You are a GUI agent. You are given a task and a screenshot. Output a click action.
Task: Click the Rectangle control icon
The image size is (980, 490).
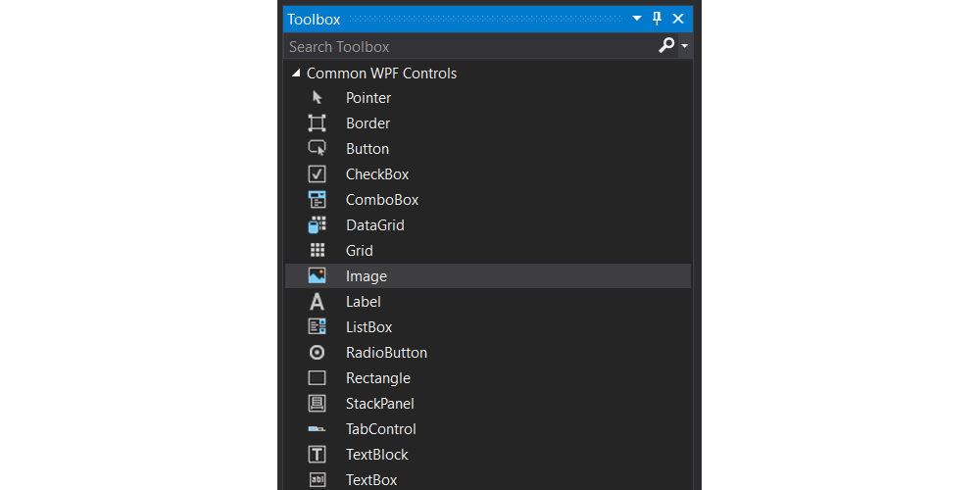click(x=318, y=378)
